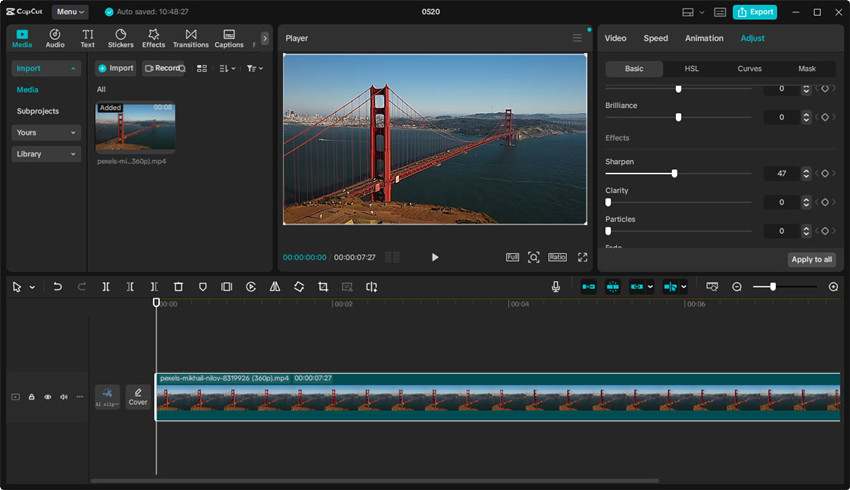
Task: Collapse the Import section
Action: pyautogui.click(x=46, y=68)
